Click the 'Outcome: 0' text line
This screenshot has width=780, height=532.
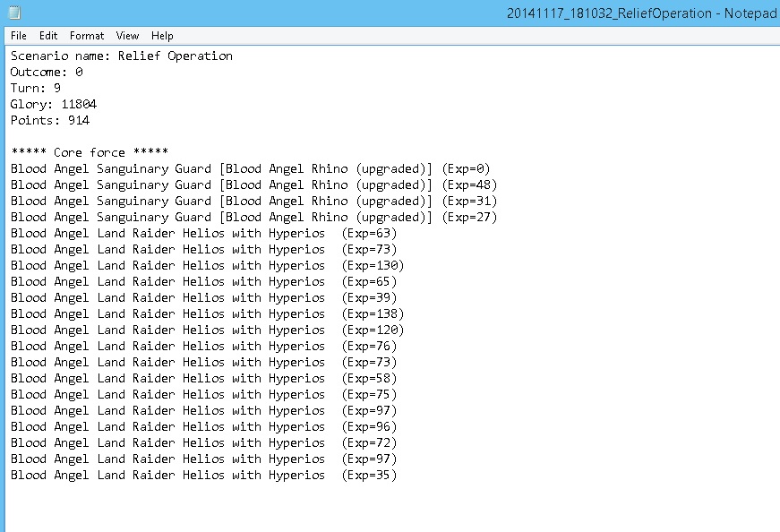(x=47, y=72)
